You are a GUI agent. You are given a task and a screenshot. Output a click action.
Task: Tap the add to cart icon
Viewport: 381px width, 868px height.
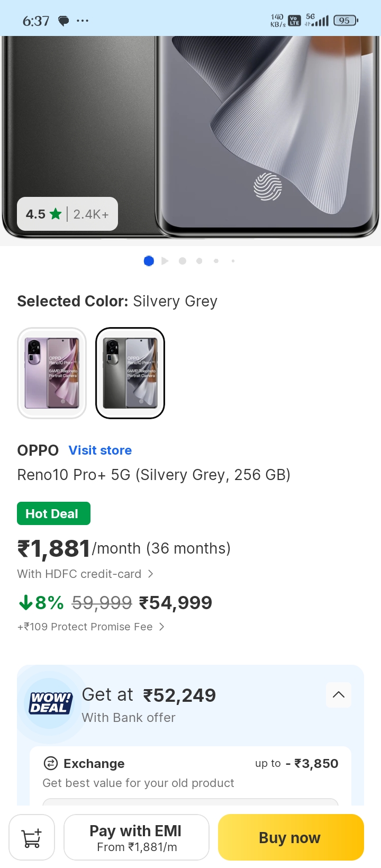32,837
